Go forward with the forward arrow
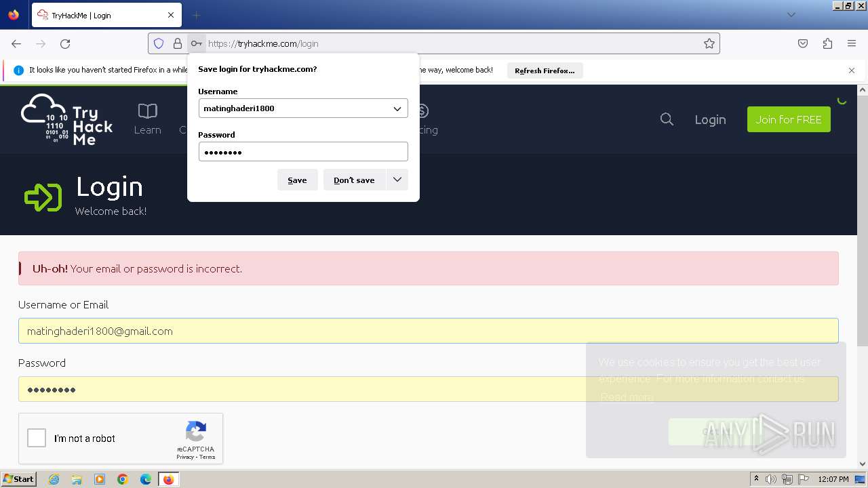The height and width of the screenshot is (488, 868). tap(41, 43)
